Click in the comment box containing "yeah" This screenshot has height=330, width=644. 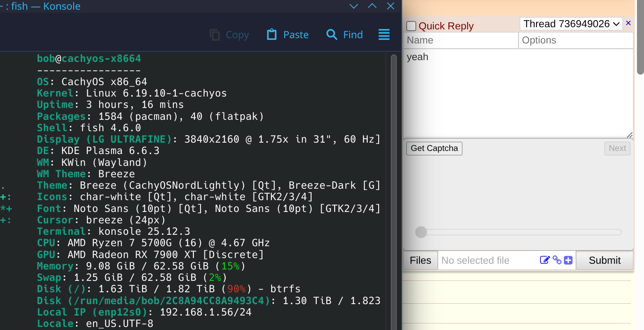[x=518, y=93]
